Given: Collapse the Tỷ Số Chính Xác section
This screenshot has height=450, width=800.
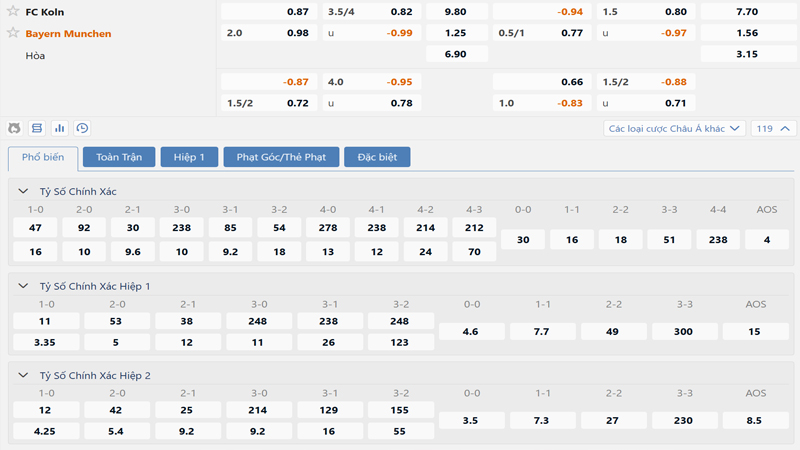Looking at the screenshot, I should 24,191.
